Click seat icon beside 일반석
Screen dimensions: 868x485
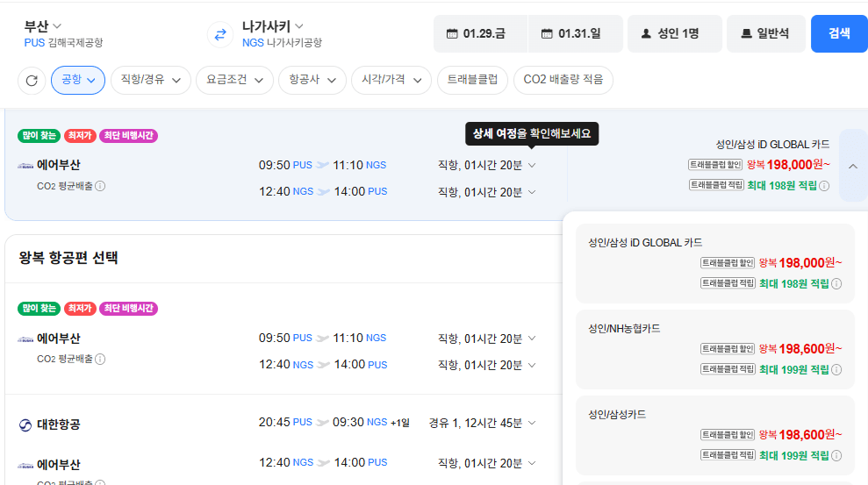tap(746, 33)
